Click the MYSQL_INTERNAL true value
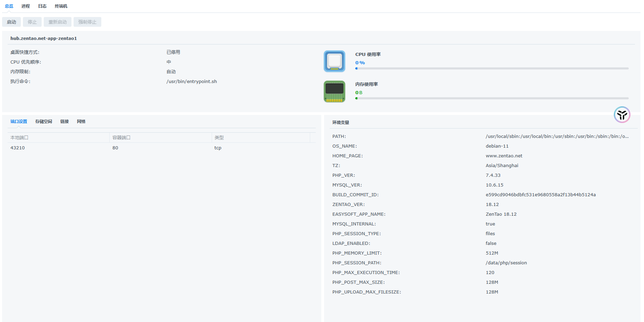This screenshot has height=322, width=644. point(490,224)
